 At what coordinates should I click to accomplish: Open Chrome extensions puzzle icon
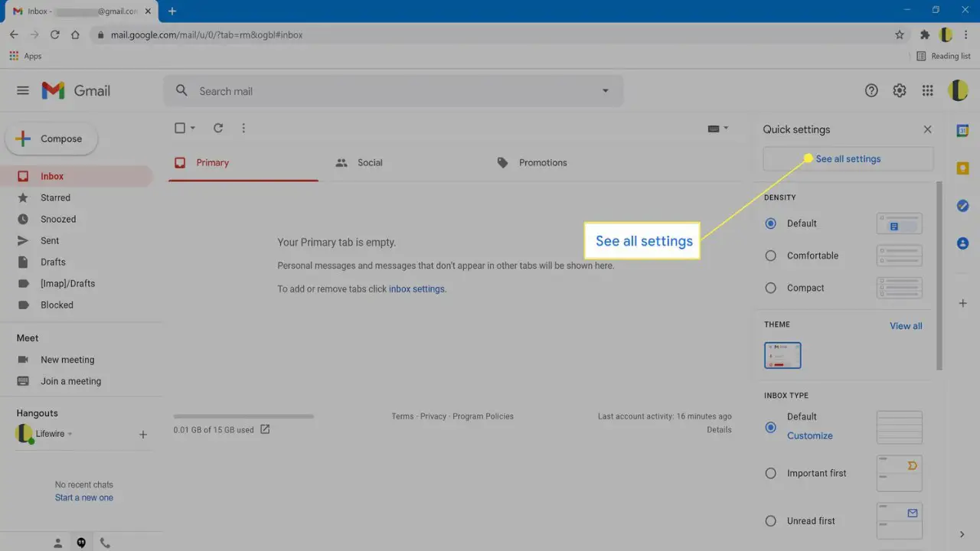point(924,34)
